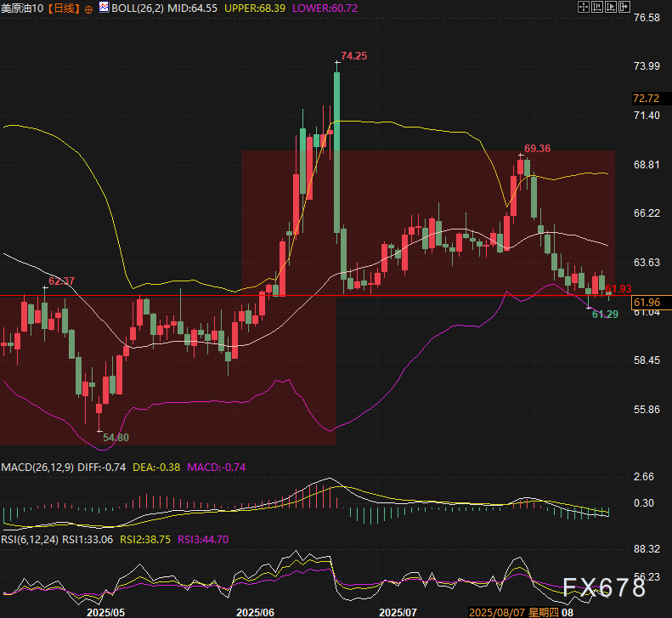Click the chart playback icon with play arrow

tap(610, 7)
